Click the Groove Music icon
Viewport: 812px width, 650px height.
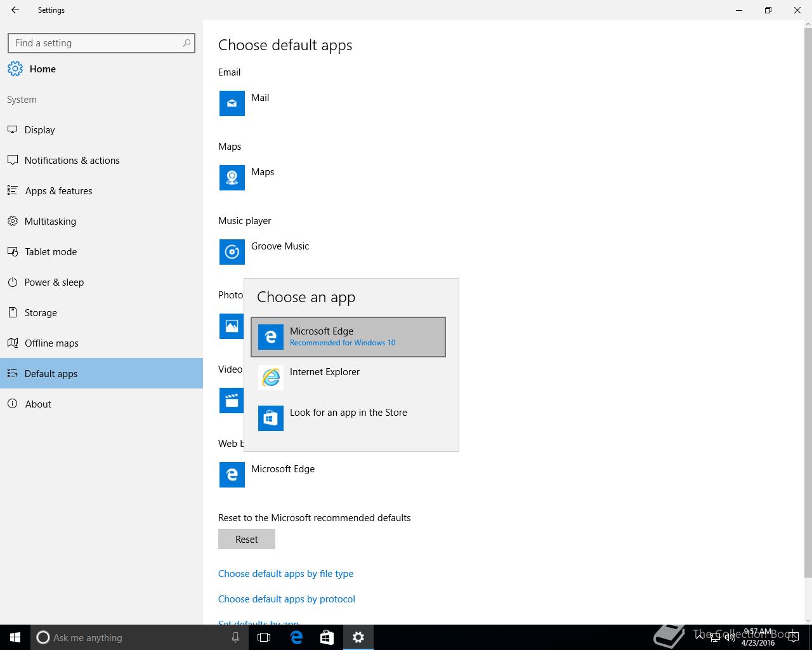(232, 252)
